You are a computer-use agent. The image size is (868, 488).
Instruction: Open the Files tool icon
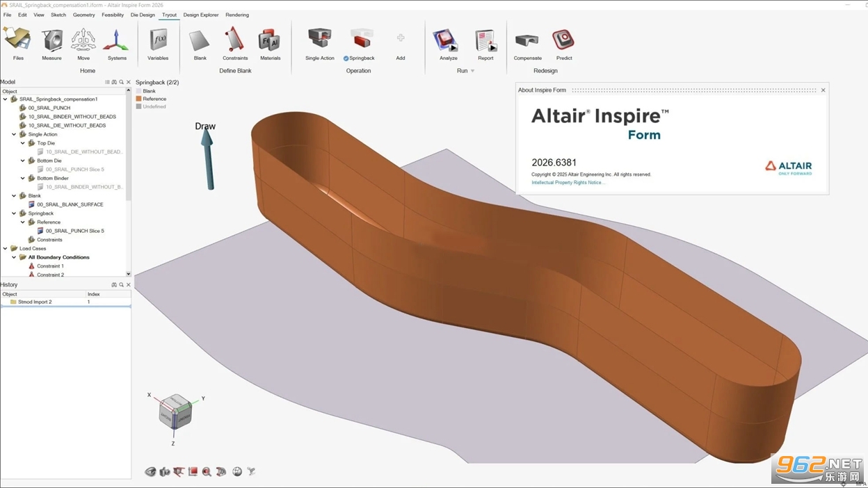coord(18,40)
